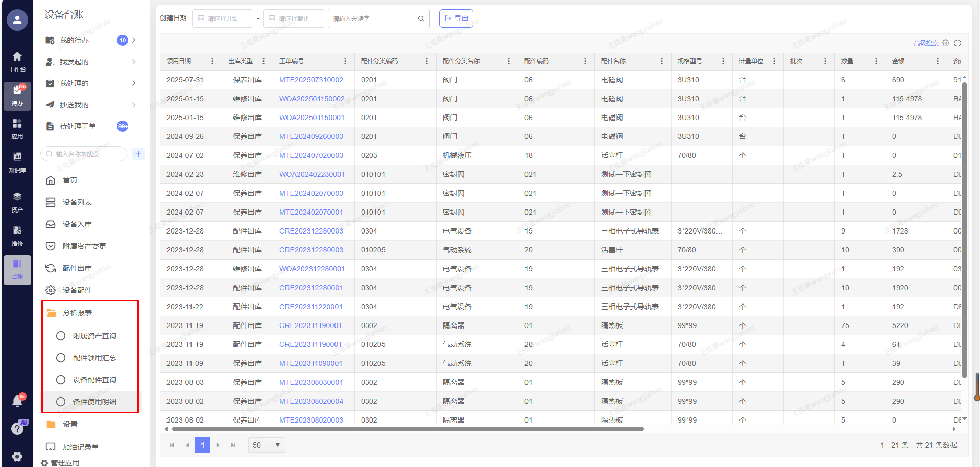Open the AI help question icon
Viewport: 980px width, 467px height.
(17, 428)
